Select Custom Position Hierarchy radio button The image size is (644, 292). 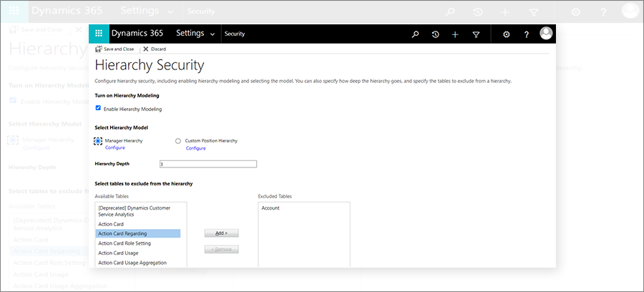[x=178, y=141]
